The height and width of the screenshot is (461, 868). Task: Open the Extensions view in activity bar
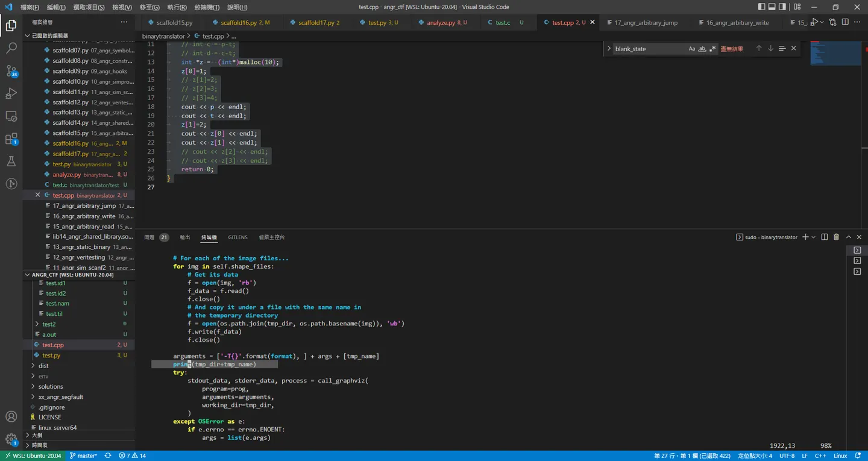point(11,139)
